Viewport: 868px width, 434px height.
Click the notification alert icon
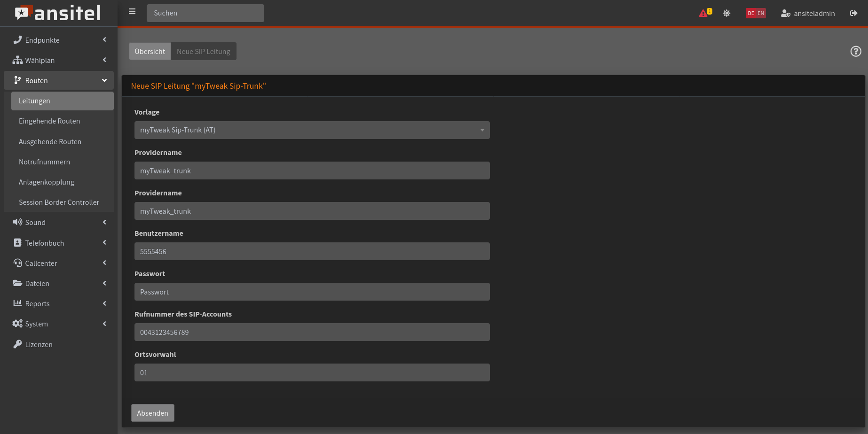(704, 13)
